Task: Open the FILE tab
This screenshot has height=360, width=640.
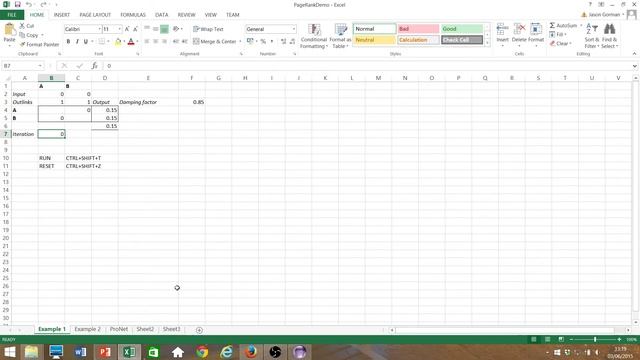Action: click(12, 15)
